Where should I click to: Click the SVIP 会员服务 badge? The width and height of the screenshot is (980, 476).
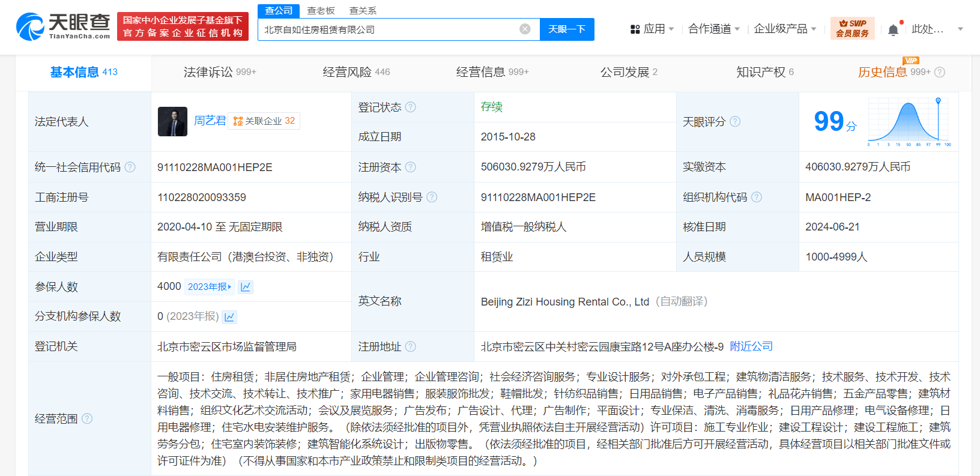click(853, 28)
